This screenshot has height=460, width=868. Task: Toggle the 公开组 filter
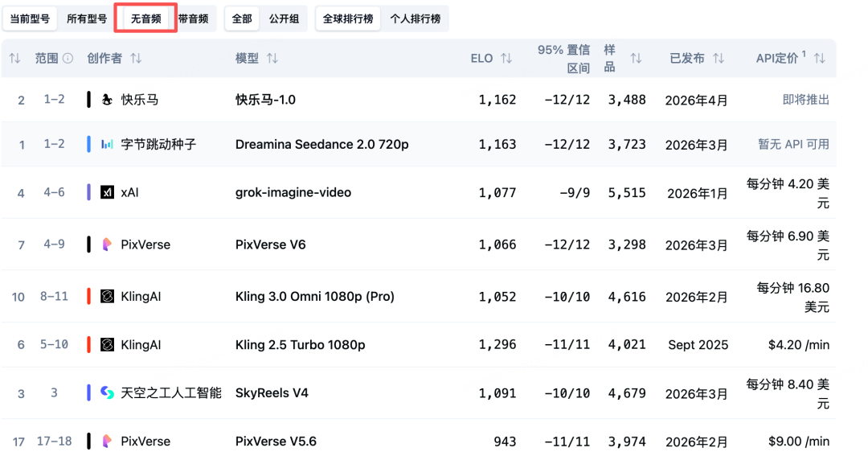(x=284, y=18)
